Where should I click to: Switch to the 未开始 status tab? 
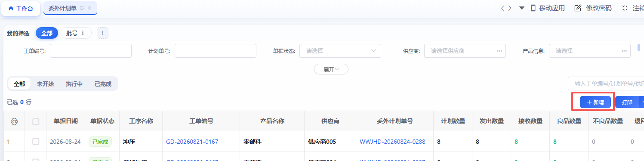point(45,84)
